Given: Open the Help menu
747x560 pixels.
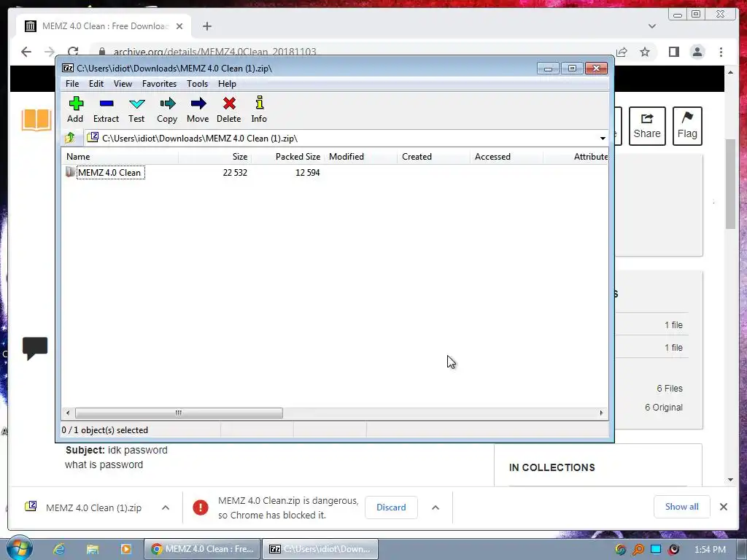Looking at the screenshot, I should pos(227,84).
